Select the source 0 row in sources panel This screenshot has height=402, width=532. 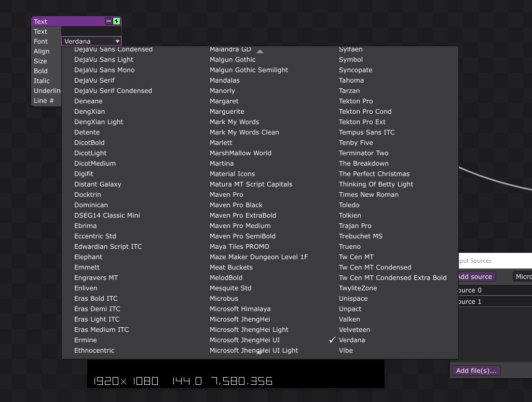pyautogui.click(x=495, y=290)
